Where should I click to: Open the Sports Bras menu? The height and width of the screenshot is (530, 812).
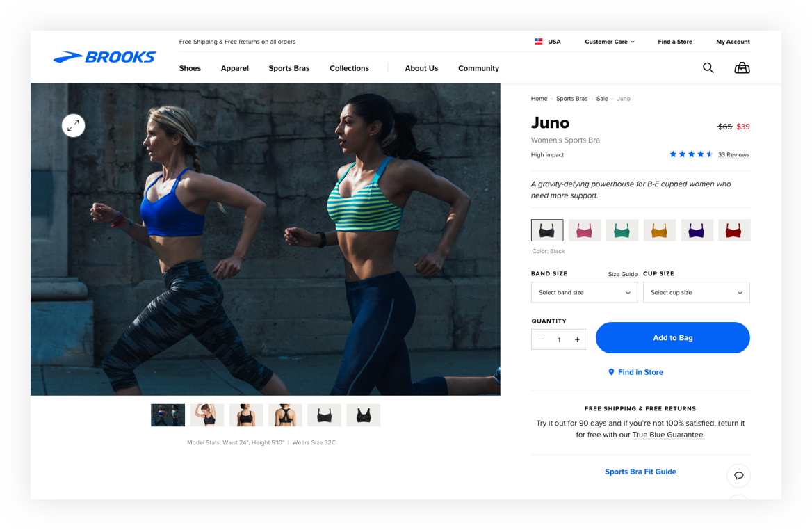point(289,68)
